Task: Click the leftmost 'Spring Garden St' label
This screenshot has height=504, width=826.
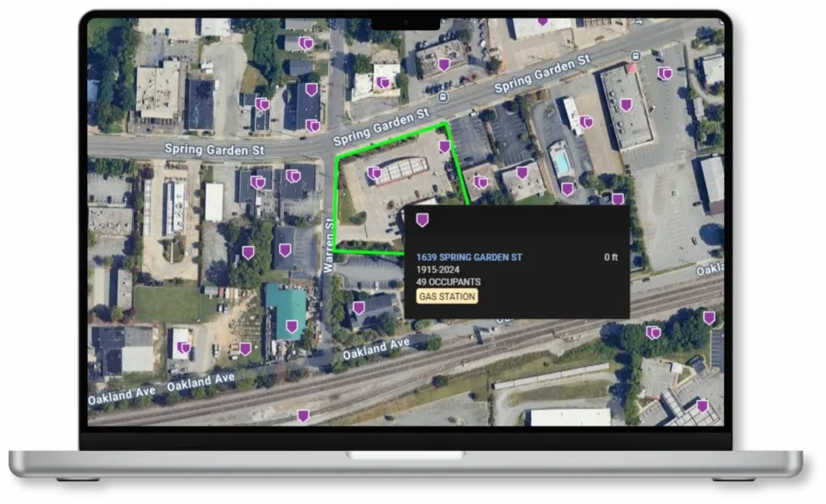Action: click(214, 149)
